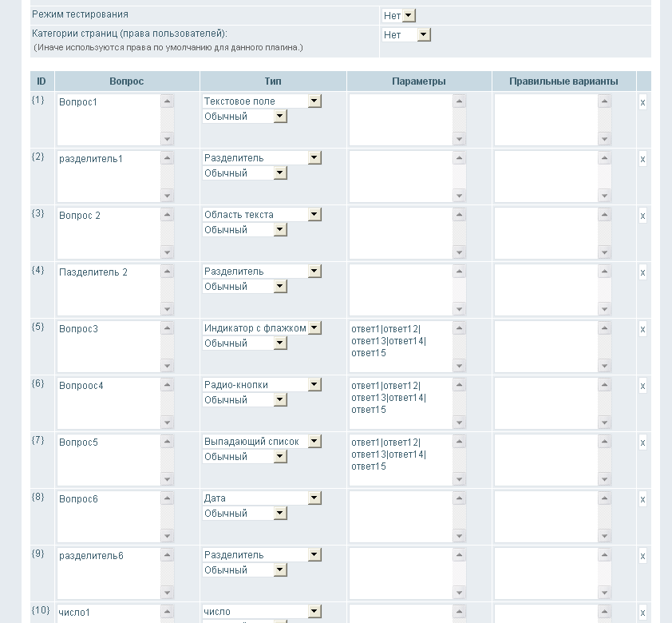This screenshot has width=672, height=623.
Task: Click the parameters field in row 5
Action: click(x=401, y=347)
